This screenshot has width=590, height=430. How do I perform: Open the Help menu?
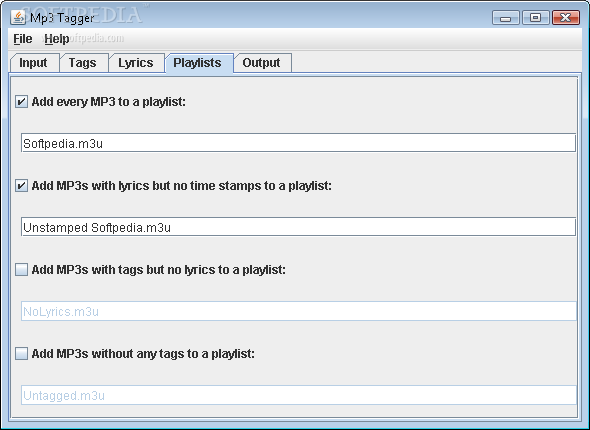[57, 39]
